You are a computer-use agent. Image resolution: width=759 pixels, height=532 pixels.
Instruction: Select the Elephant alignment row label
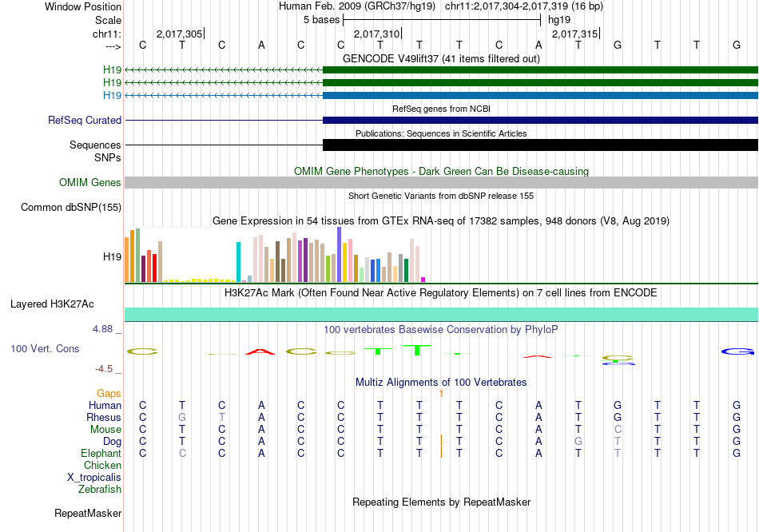[101, 454]
